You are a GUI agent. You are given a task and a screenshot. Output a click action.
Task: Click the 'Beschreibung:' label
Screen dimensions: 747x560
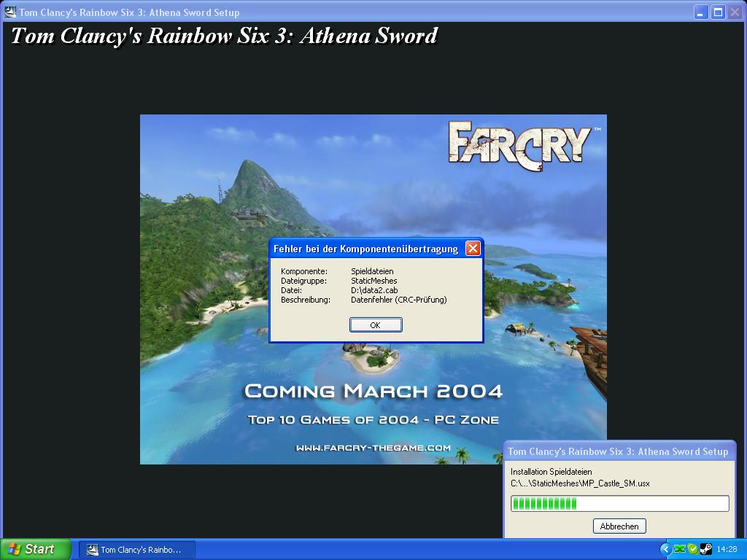306,300
